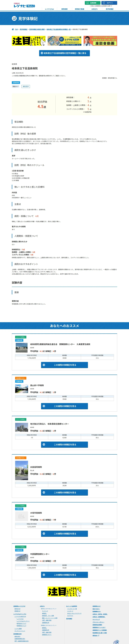The height and width of the screenshot is (644, 129).
Task: Click the レジナビWeb logo
Action: (24, 5)
